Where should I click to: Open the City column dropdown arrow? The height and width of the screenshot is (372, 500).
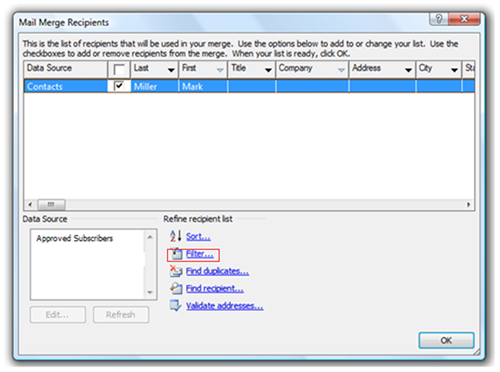coord(454,70)
